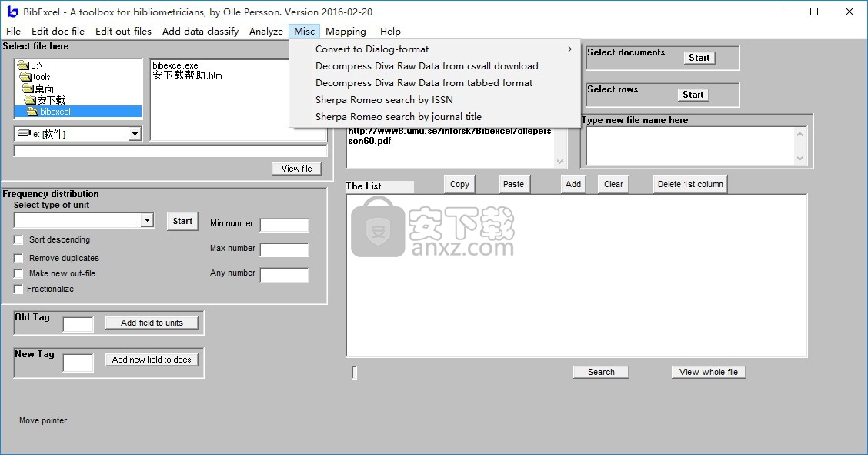Viewport: 868px width, 455px height.
Task: Select bibexcel.exe in the file list
Action: click(175, 65)
